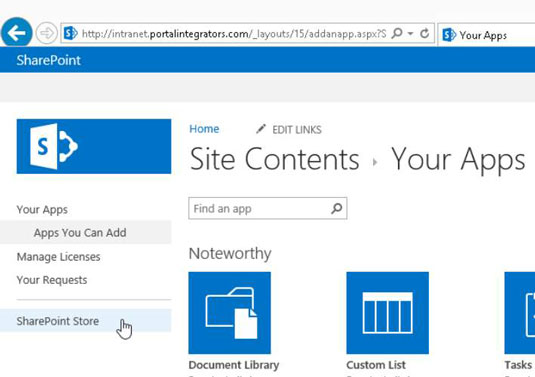Click the Find an app search magnifier
The height and width of the screenshot is (377, 535).
336,208
